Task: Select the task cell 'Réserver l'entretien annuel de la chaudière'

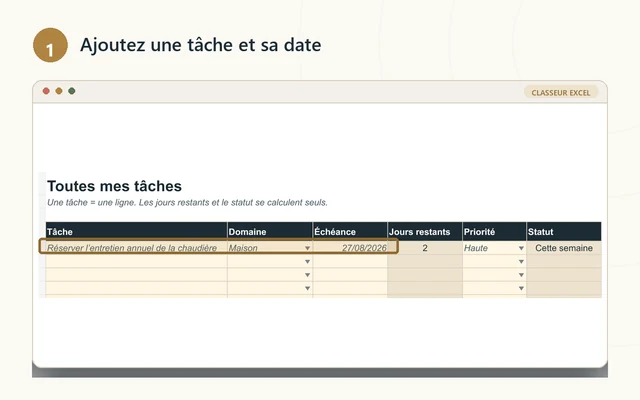Action: coord(136,248)
